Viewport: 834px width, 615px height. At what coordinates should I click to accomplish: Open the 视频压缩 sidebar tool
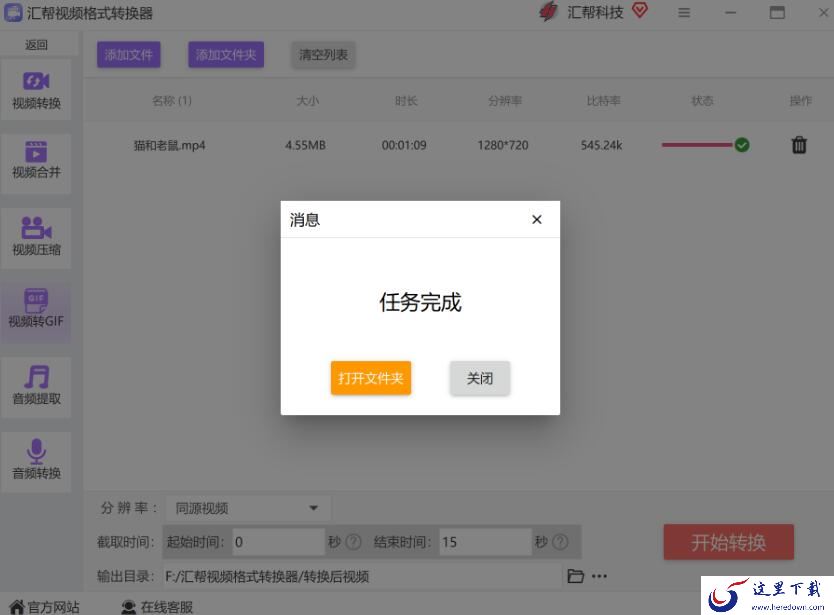pos(36,236)
